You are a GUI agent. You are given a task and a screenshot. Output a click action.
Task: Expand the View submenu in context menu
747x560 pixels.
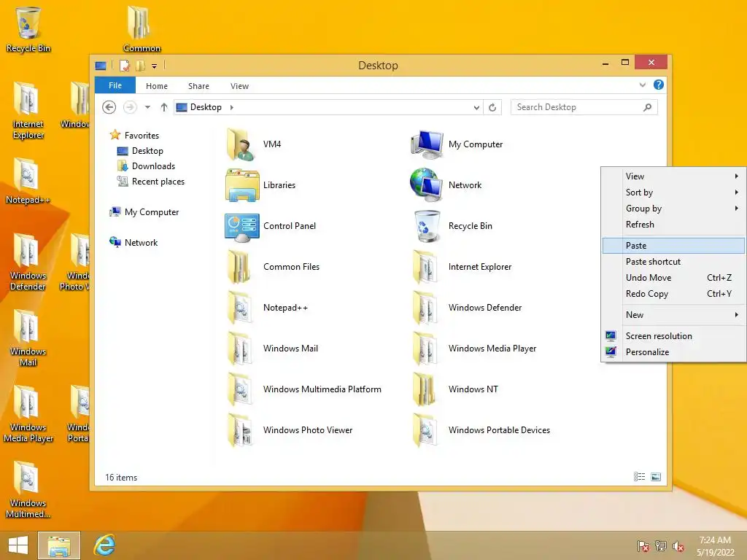[x=673, y=176]
